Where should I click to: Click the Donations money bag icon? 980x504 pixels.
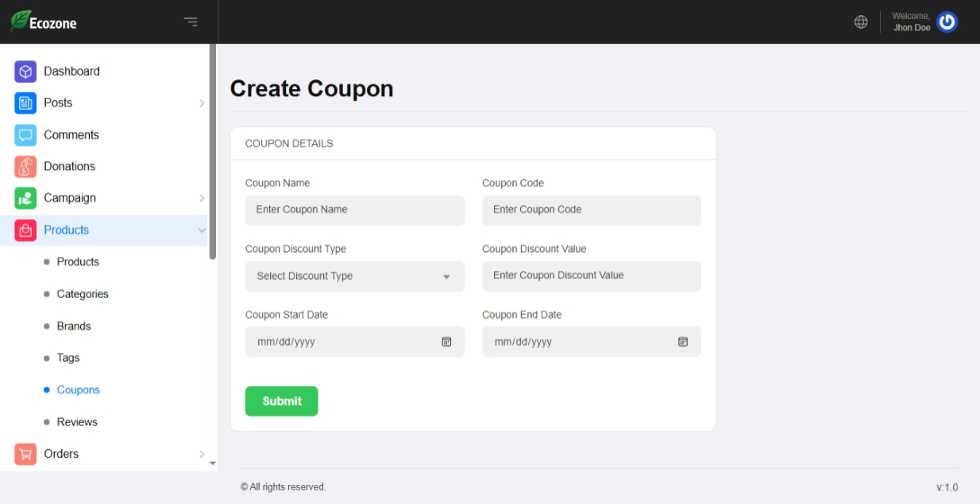click(25, 167)
